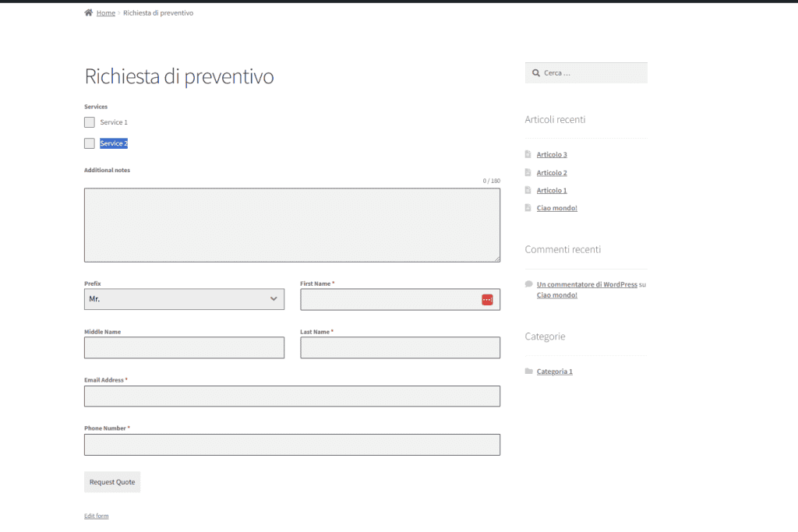
Task: Open the Ciao mondo! comment link
Action: coord(556,294)
